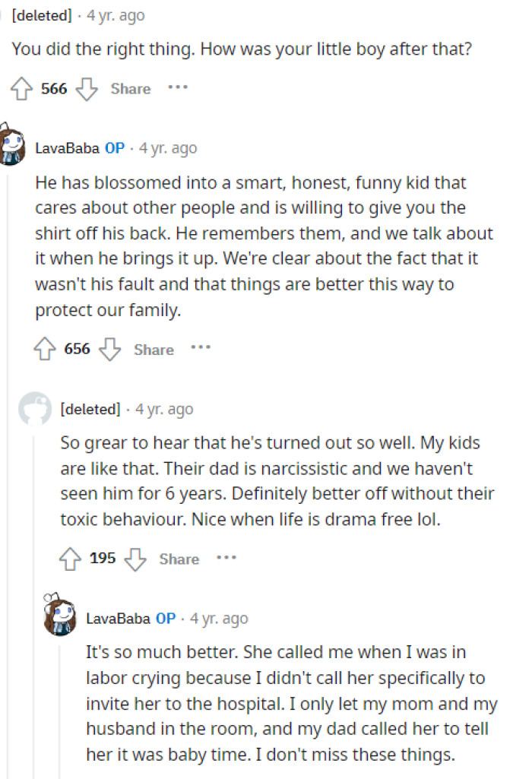Viewport: 532px width, 779px height.
Task: Share the comment with 566 upvotes
Action: point(129,88)
